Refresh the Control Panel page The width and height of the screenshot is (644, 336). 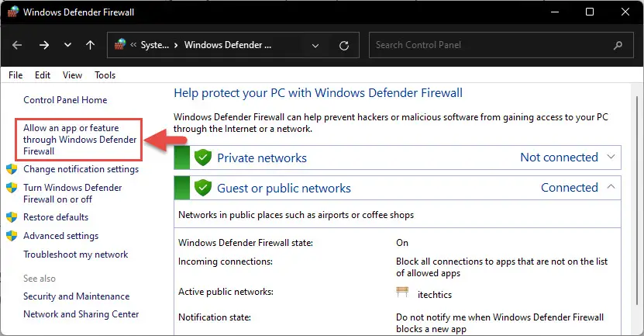(x=344, y=45)
